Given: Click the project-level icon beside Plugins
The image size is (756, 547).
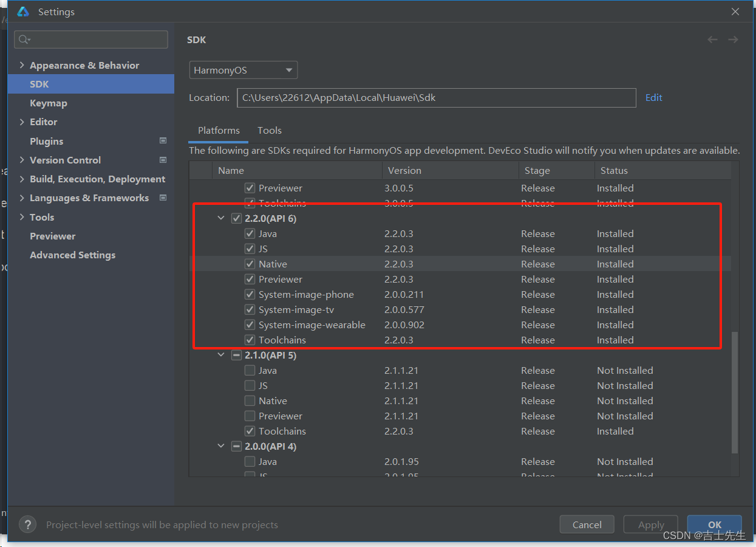Looking at the screenshot, I should pos(163,140).
